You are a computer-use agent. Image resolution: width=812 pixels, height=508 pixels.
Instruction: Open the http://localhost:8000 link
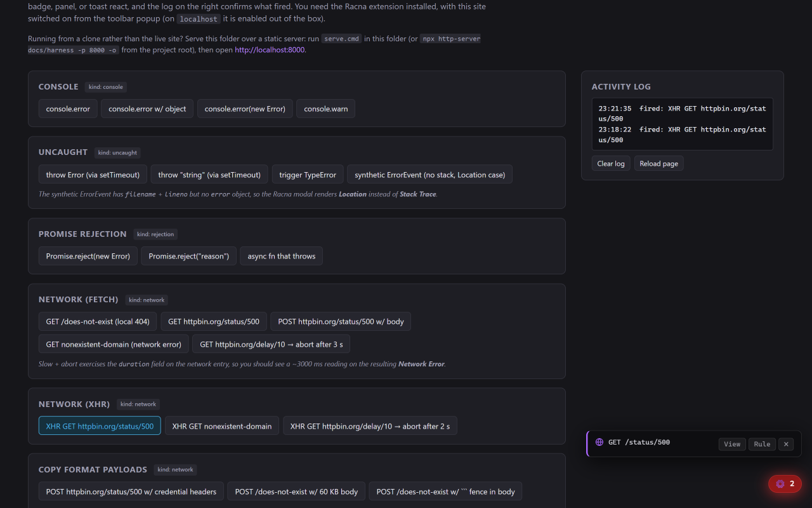(x=270, y=50)
